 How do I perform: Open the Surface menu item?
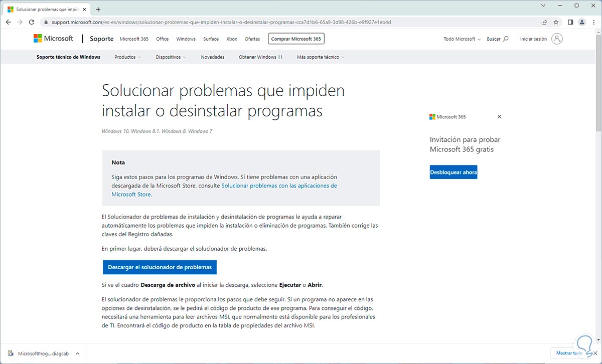click(211, 39)
